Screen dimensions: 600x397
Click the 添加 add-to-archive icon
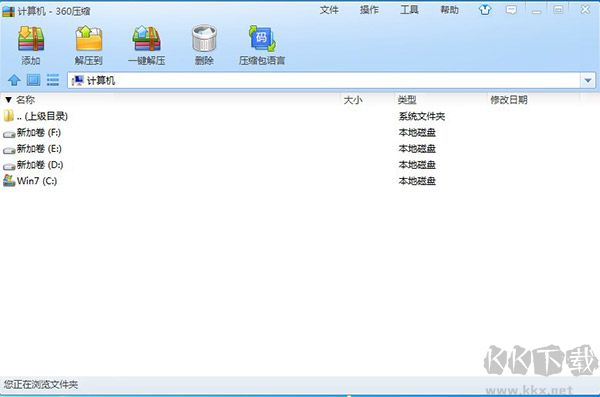click(31, 38)
